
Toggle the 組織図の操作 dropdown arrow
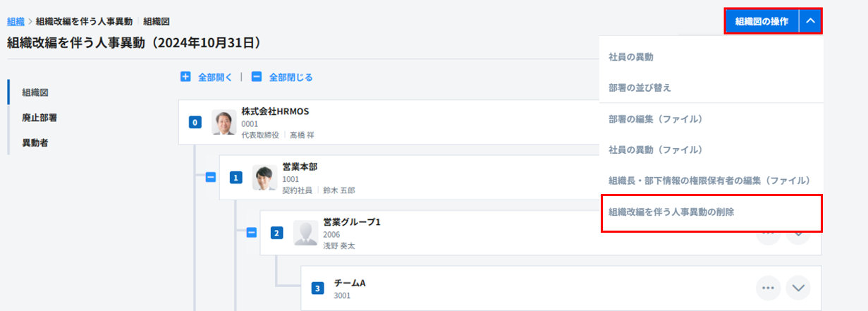(810, 21)
